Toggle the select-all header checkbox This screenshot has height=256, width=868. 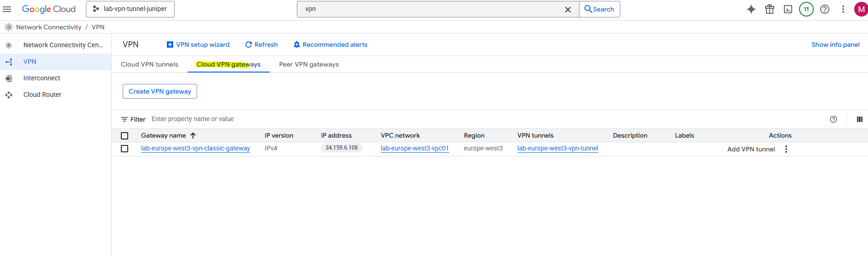coord(125,136)
